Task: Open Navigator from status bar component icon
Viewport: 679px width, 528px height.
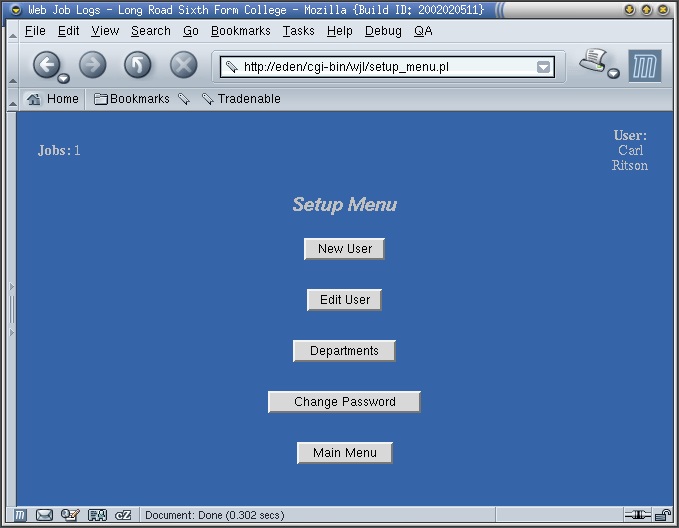Action: [x=20, y=515]
